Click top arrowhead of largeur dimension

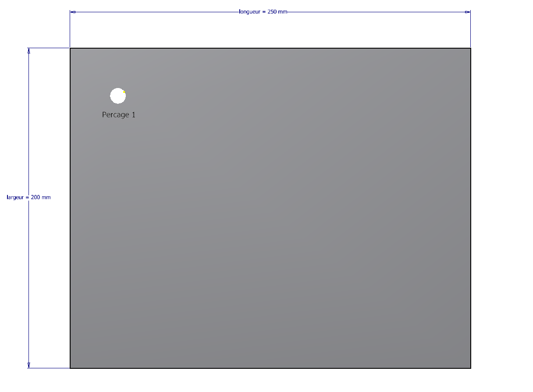(29, 51)
